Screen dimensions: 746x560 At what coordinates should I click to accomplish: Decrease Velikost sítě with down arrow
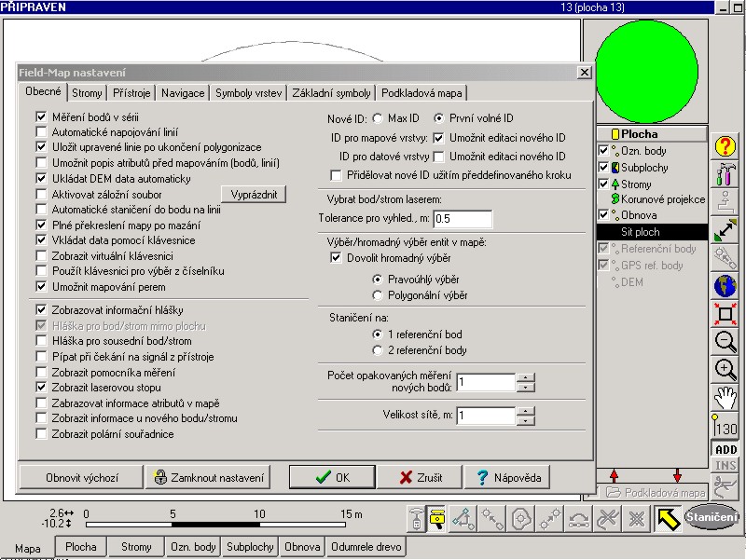coord(527,421)
